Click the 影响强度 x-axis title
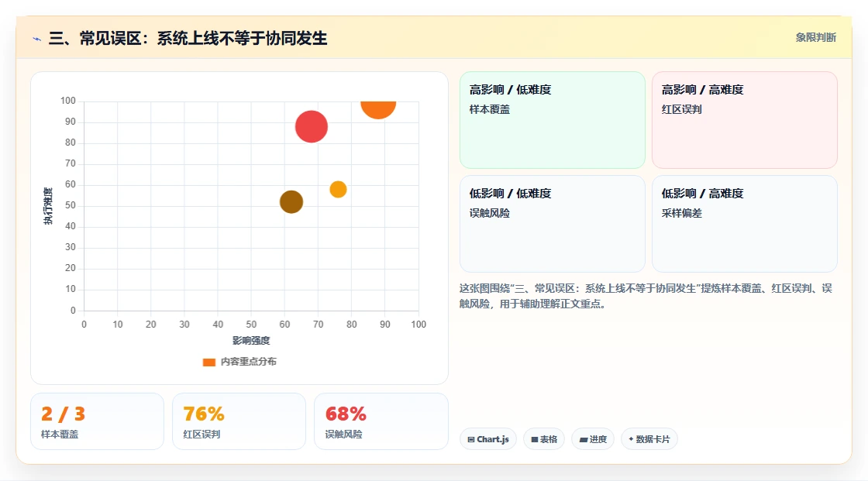The height and width of the screenshot is (481, 868). (x=251, y=340)
